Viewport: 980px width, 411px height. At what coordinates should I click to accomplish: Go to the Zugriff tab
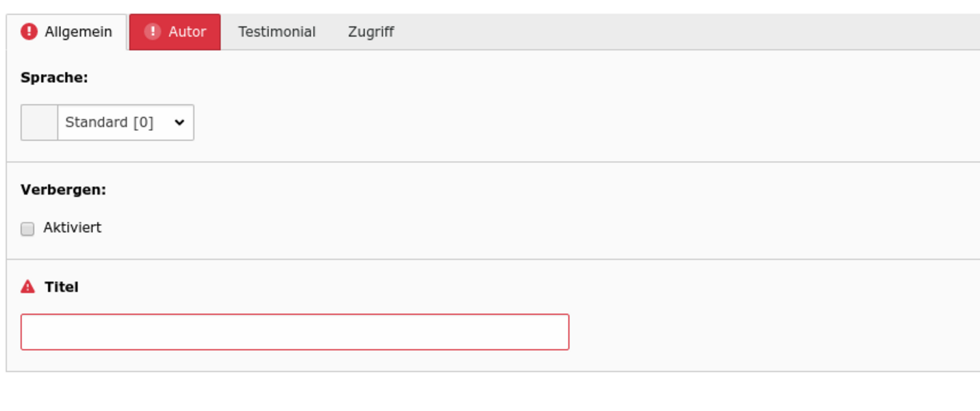(x=371, y=32)
